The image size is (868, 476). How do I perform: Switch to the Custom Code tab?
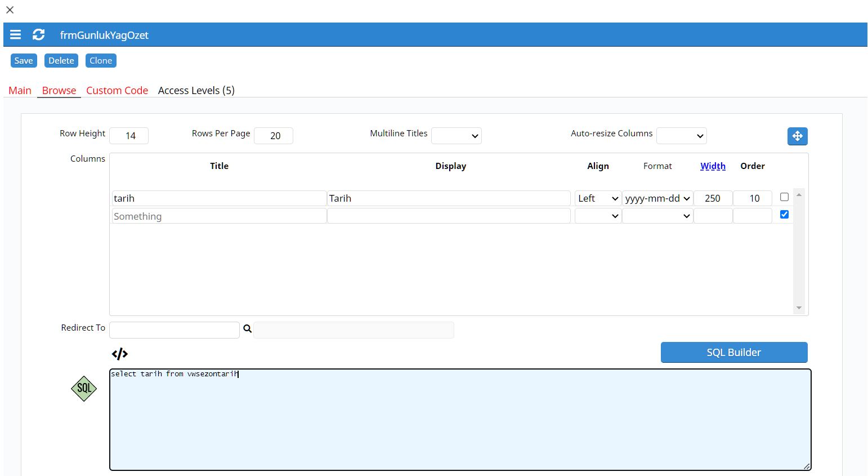[x=117, y=90]
